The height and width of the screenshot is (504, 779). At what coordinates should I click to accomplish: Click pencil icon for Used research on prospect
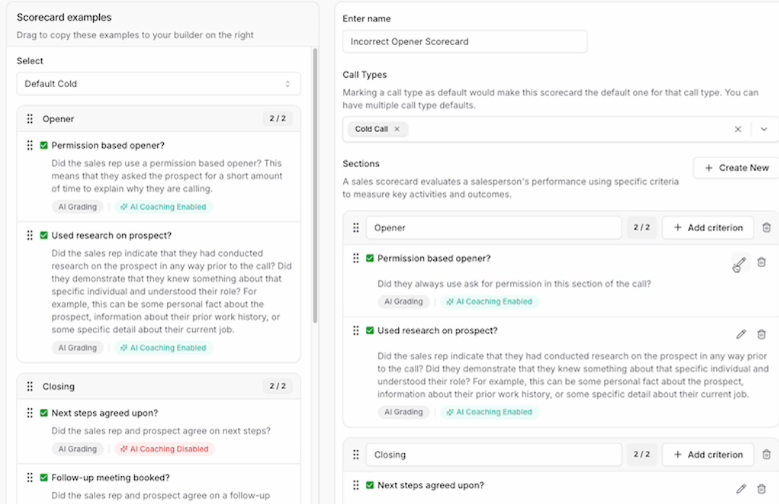741,334
